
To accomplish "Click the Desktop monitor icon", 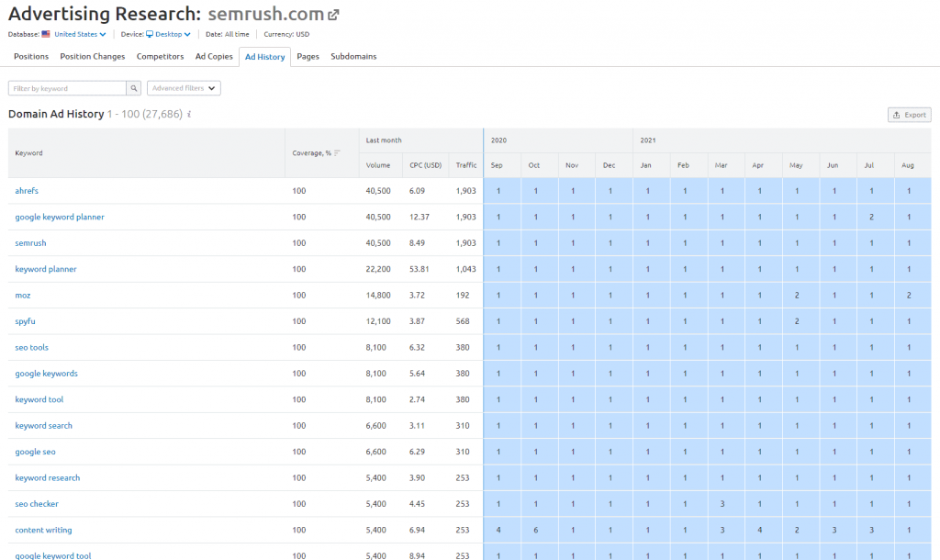I will click(x=150, y=34).
